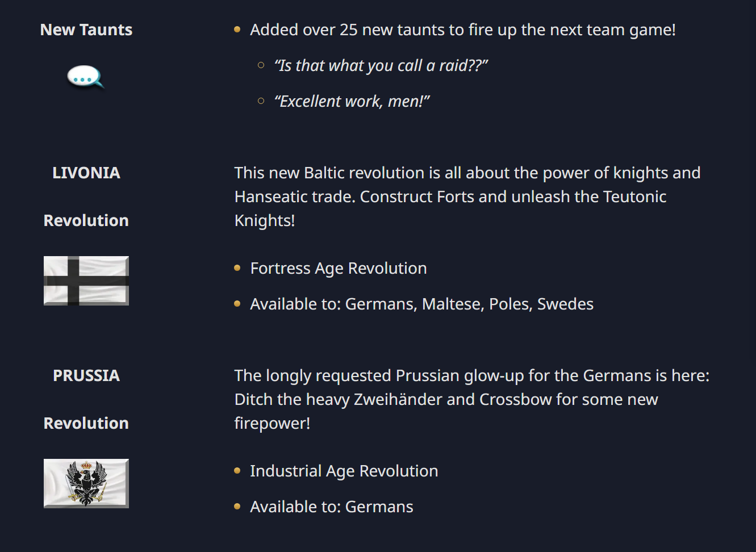The width and height of the screenshot is (756, 552).
Task: Click the Fortress Age Revolution bullet
Action: pyautogui.click(x=339, y=269)
